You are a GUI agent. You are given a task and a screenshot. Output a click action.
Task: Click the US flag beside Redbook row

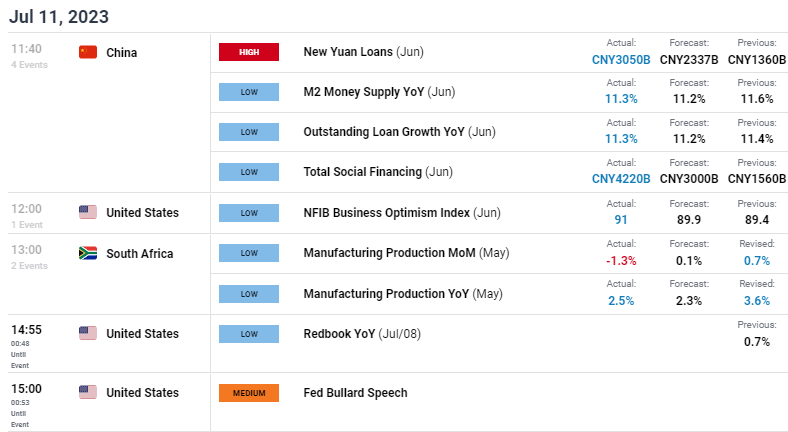(x=88, y=333)
